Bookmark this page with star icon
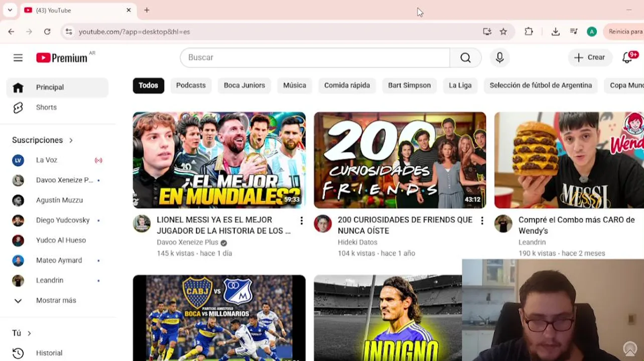The image size is (644, 361). pyautogui.click(x=503, y=32)
